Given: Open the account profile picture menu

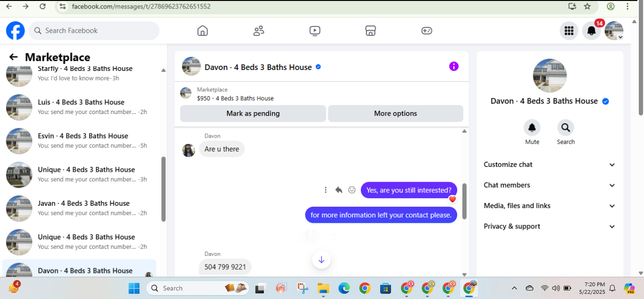Looking at the screenshot, I should click(614, 31).
